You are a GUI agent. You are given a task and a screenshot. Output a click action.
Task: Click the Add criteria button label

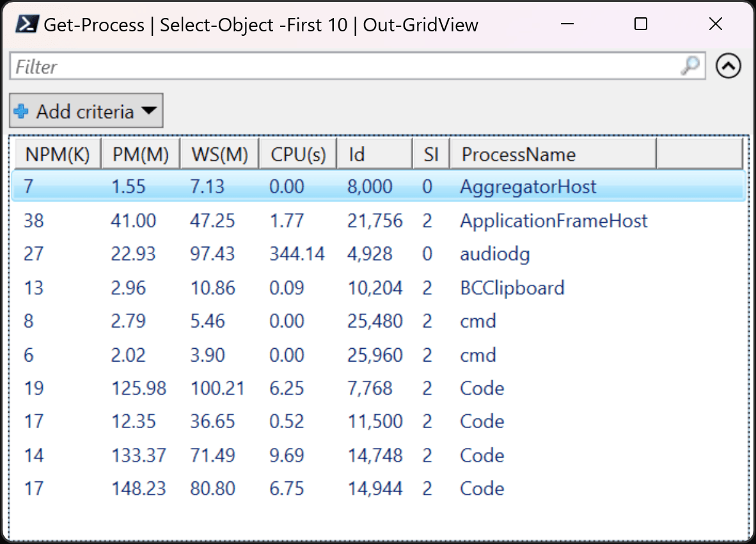pyautogui.click(x=85, y=111)
